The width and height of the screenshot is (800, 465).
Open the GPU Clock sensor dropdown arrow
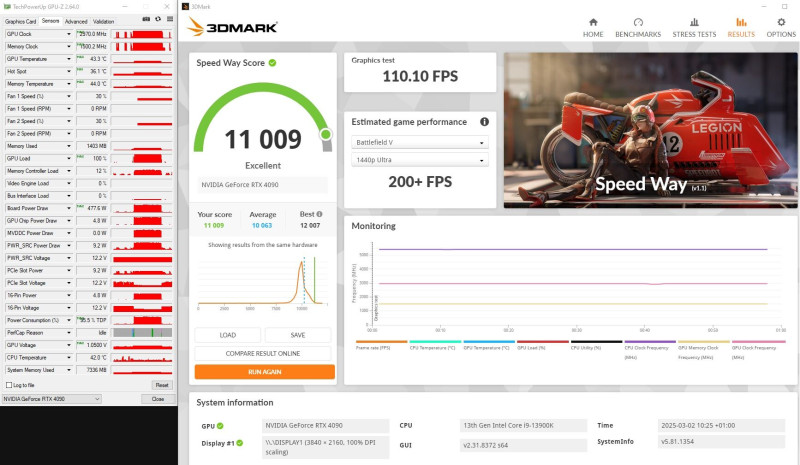(69, 34)
